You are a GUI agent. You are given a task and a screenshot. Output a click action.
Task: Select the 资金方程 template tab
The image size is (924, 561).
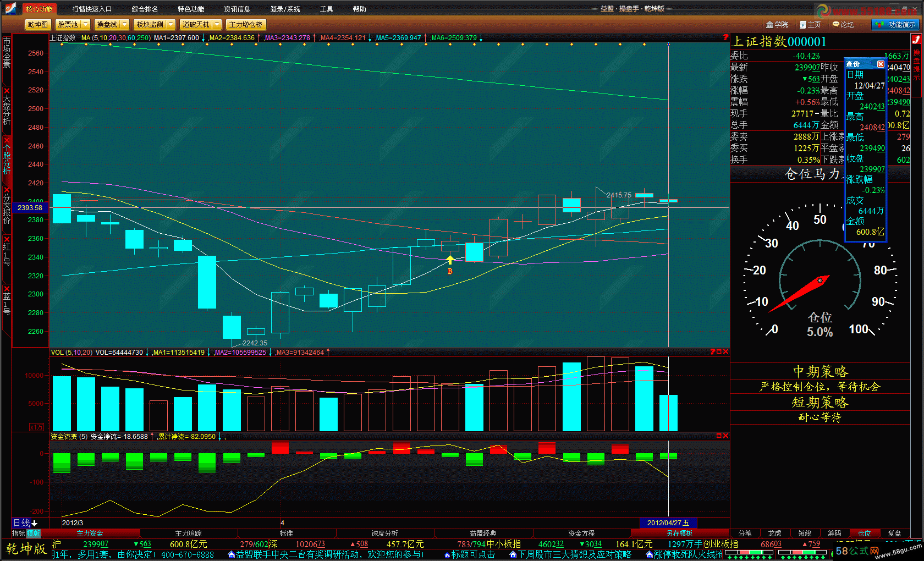(x=581, y=533)
